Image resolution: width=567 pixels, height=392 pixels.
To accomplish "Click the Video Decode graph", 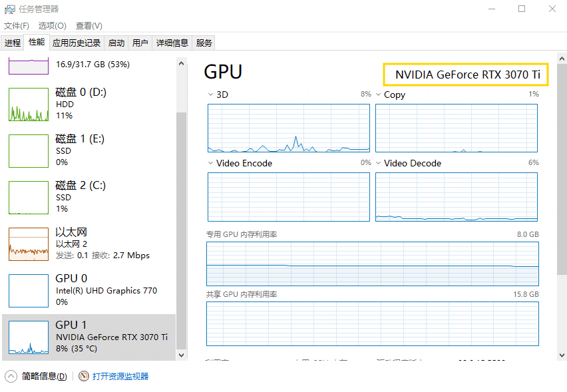I will 457,197.
